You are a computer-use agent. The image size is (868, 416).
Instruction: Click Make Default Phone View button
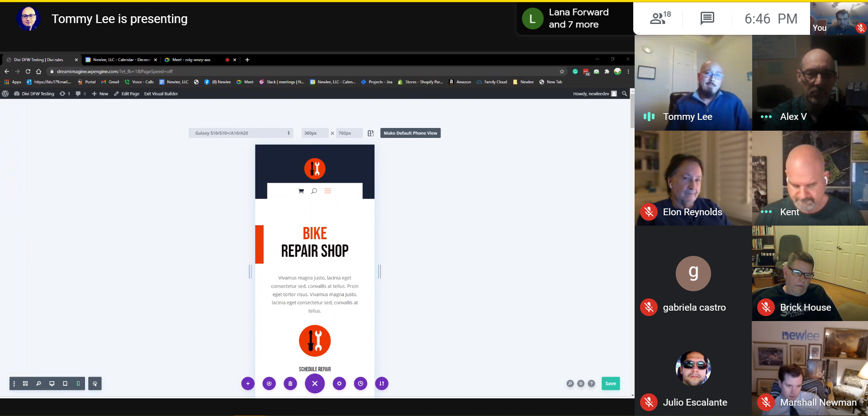(410, 133)
